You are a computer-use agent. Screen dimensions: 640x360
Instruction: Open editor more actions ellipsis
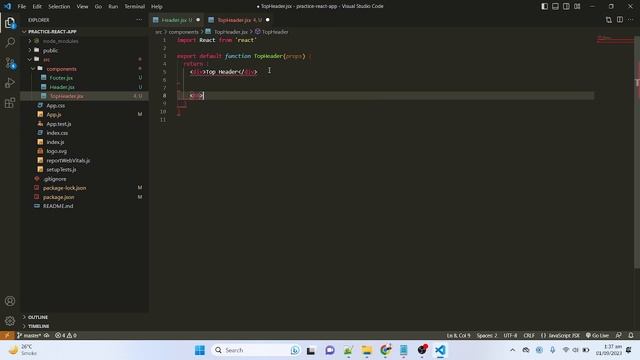point(631,20)
